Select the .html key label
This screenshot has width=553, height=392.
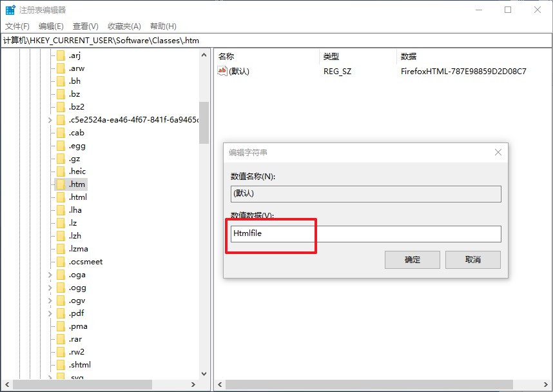click(78, 197)
